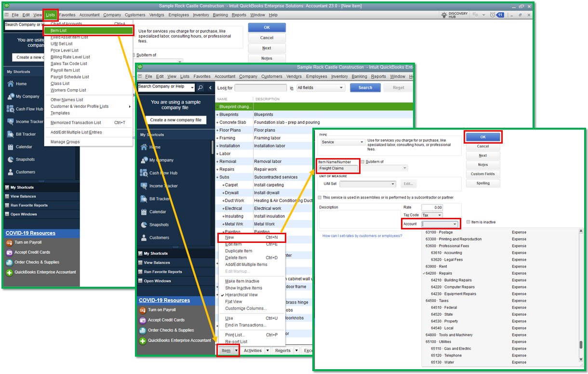Viewport: 588px width, 374px height.
Task: Open View Balances in Item List window
Action: tap(157, 263)
